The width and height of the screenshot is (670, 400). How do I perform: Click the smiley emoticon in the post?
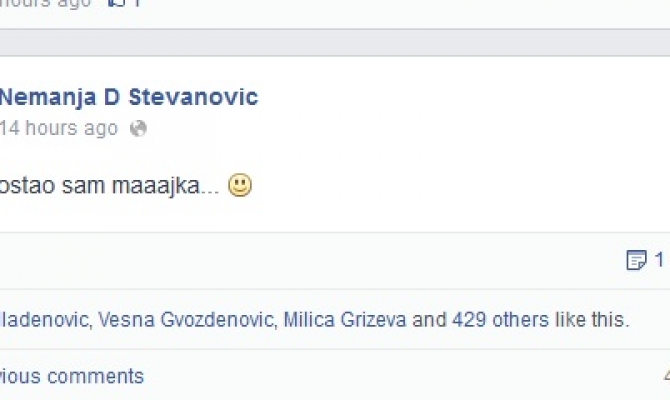(240, 185)
